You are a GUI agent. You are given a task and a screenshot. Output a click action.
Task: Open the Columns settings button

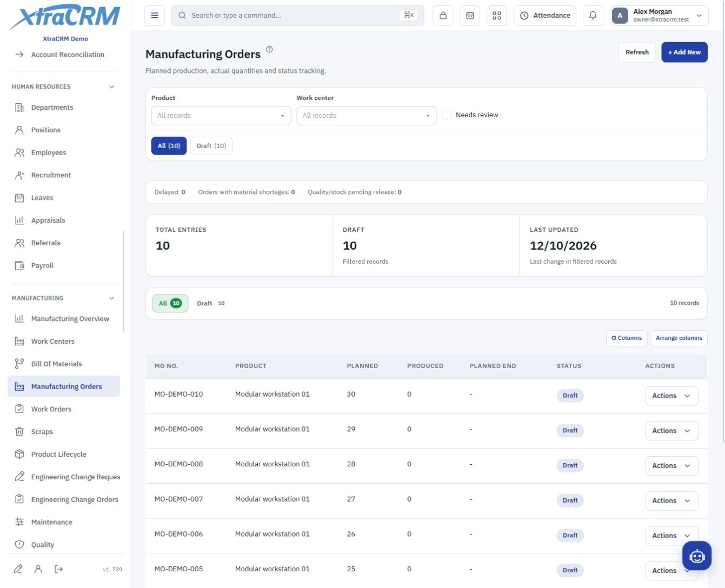(627, 338)
